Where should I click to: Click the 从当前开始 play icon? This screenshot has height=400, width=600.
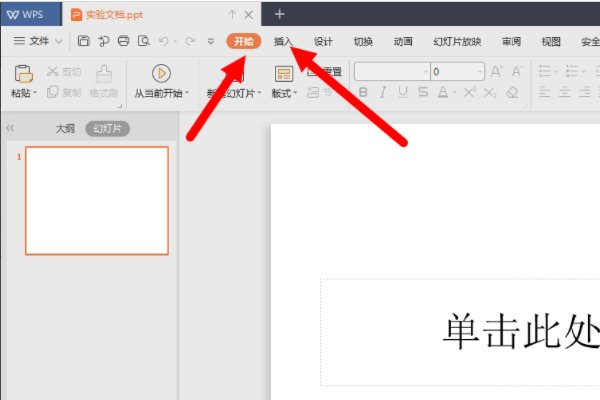coord(161,73)
